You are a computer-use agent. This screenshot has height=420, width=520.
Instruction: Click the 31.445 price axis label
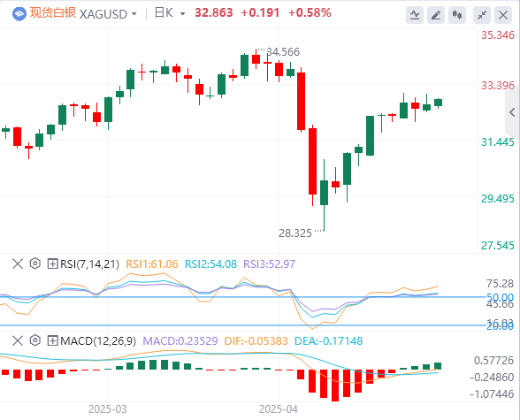coord(498,142)
